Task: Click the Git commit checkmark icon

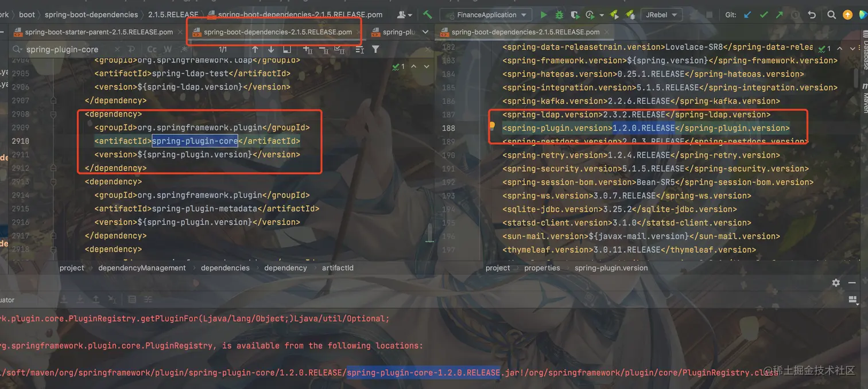Action: [x=764, y=15]
